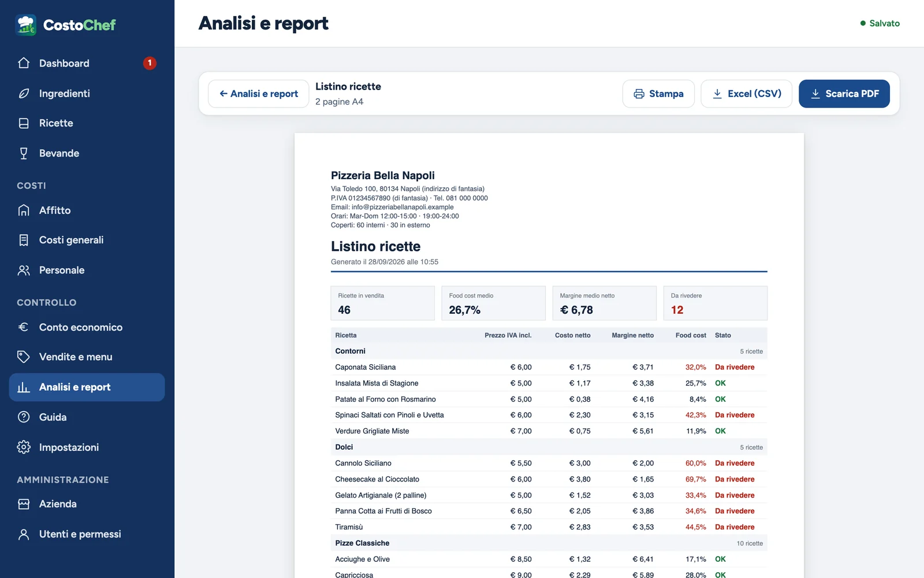This screenshot has height=578, width=924.
Task: Click the Conto economico euro icon
Action: pyautogui.click(x=24, y=327)
